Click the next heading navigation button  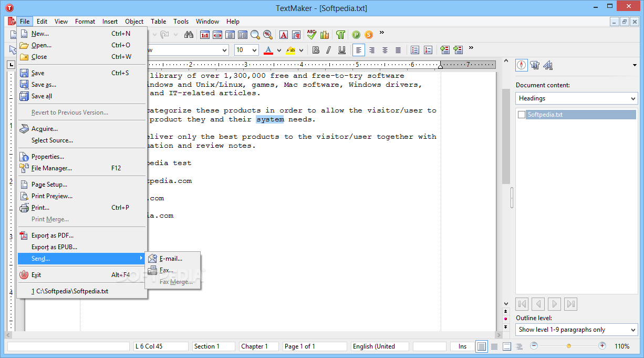554,304
